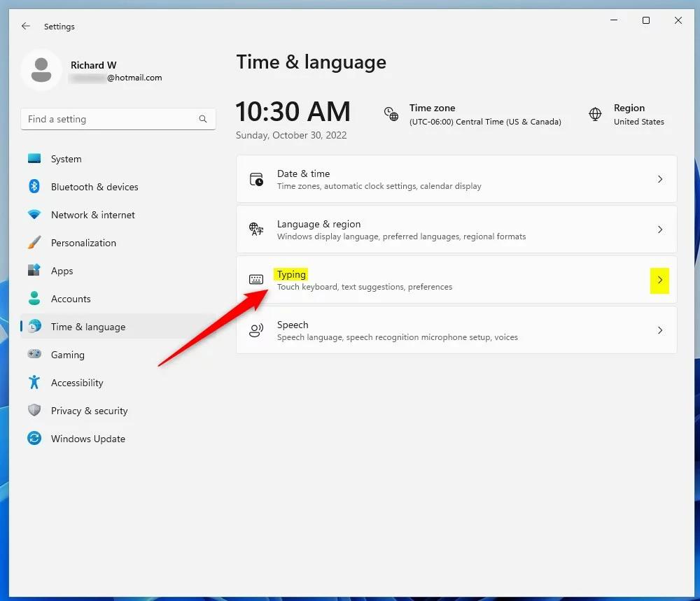Select the Privacy & security shield icon
Viewport: 700px width, 601px height.
tap(34, 411)
